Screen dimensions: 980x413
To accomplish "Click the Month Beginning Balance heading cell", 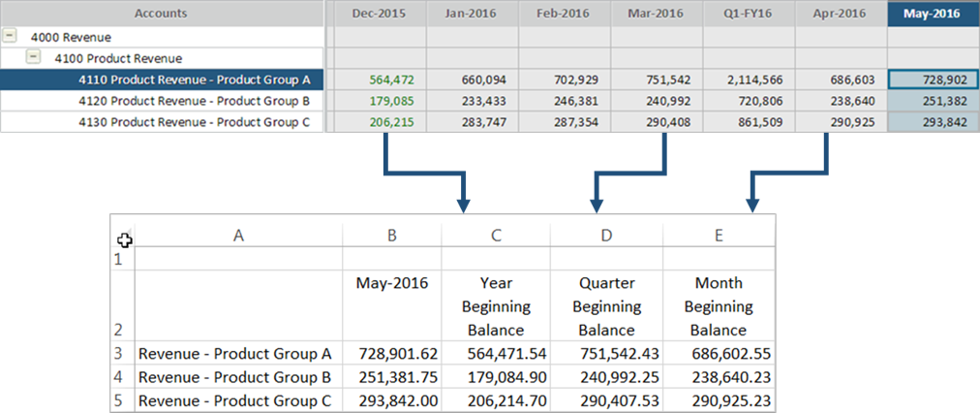I will (x=719, y=306).
